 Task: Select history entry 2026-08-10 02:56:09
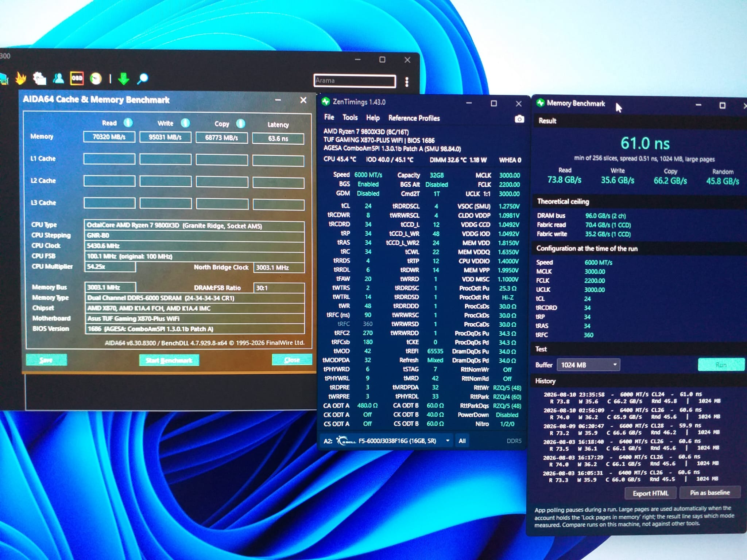[x=631, y=413]
